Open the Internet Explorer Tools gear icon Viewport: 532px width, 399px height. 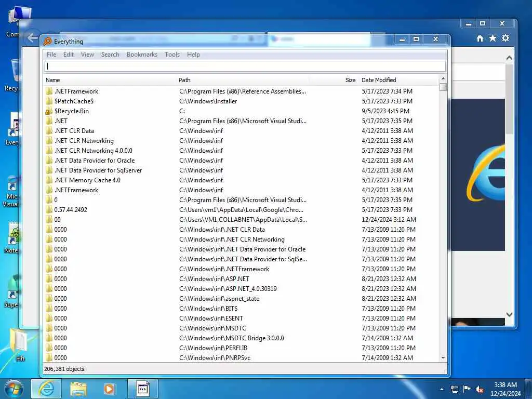[506, 38]
